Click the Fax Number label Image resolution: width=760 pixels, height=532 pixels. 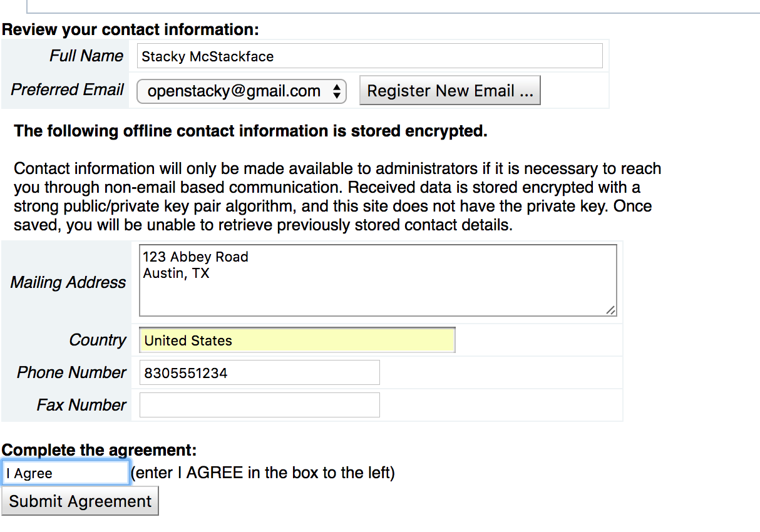coord(81,406)
